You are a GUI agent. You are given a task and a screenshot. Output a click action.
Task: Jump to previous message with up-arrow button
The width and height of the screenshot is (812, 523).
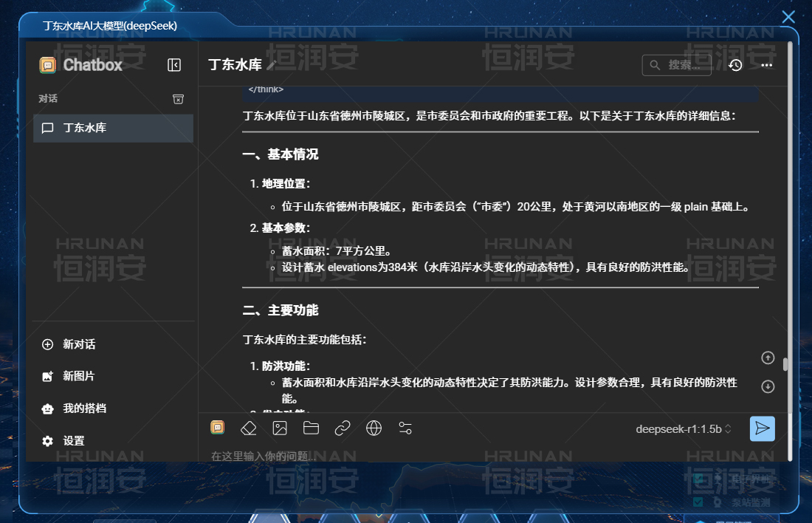tap(768, 358)
